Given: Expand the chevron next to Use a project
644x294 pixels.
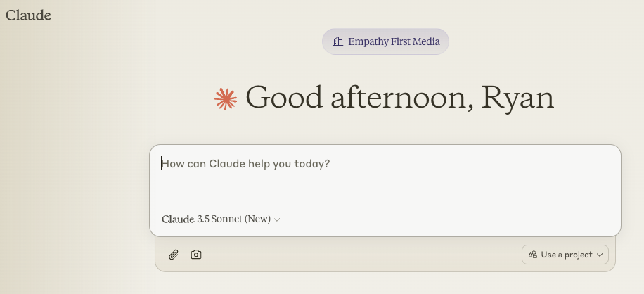Looking at the screenshot, I should tap(600, 255).
